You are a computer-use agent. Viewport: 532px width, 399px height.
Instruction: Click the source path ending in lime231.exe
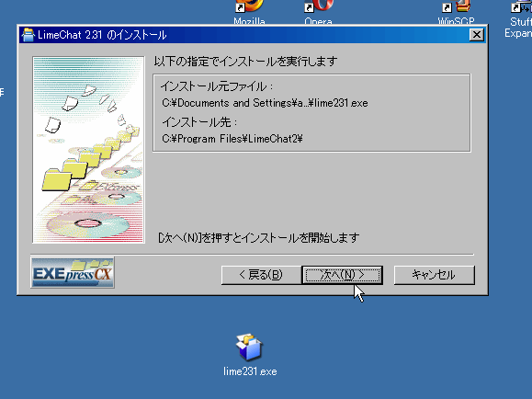(x=265, y=103)
